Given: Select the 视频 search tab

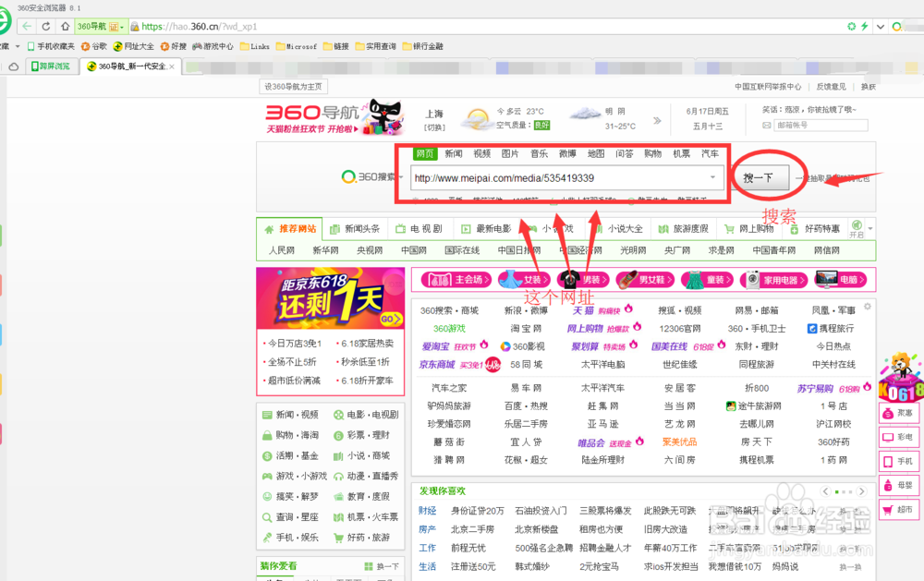Looking at the screenshot, I should [482, 153].
